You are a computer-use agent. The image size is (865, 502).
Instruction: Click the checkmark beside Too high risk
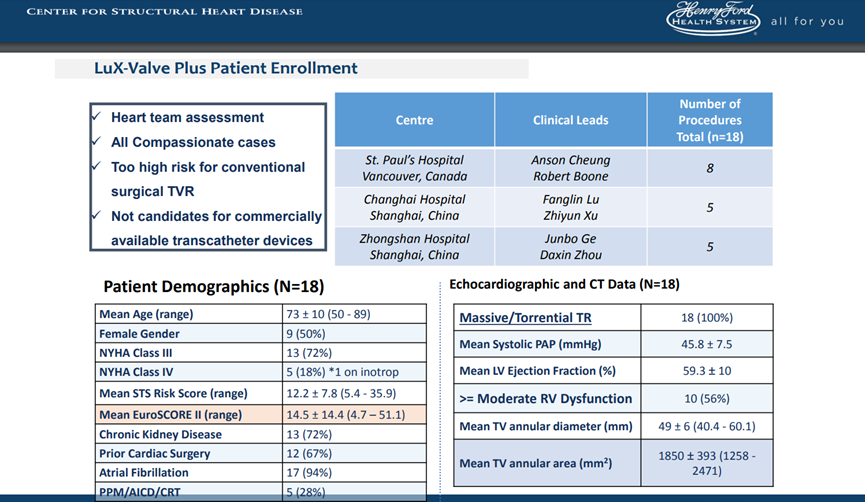[x=95, y=167]
